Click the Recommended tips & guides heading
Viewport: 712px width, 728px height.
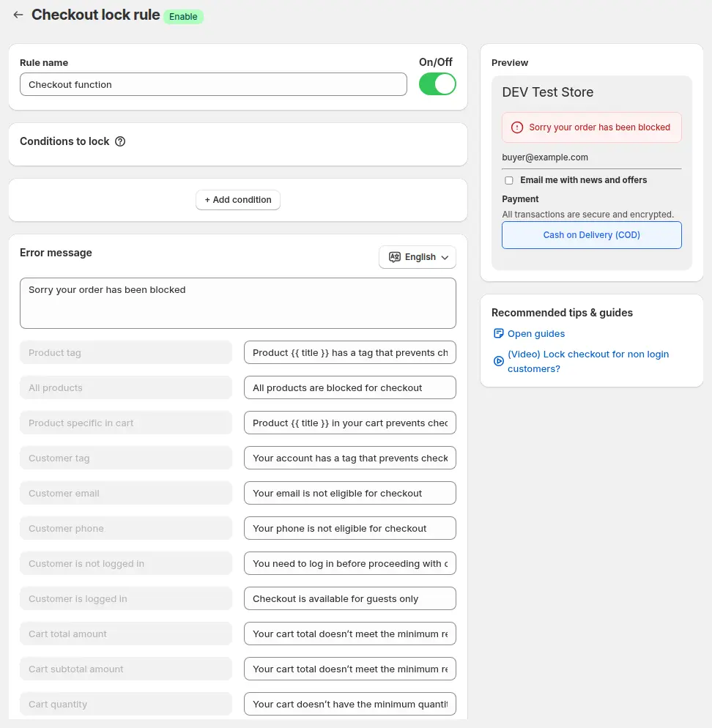click(562, 313)
